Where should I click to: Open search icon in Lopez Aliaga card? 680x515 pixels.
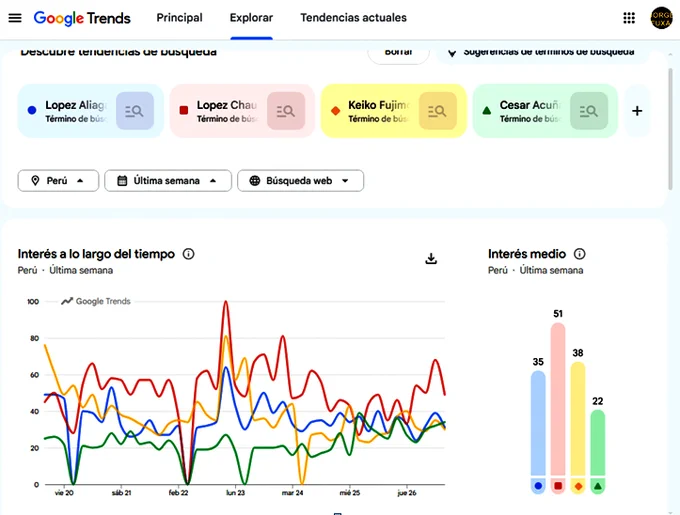[135, 111]
